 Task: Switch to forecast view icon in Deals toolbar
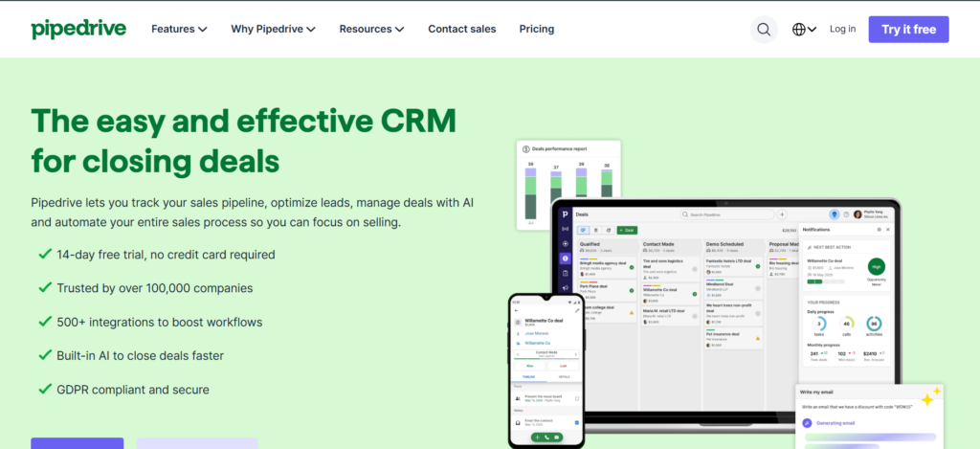pos(609,230)
